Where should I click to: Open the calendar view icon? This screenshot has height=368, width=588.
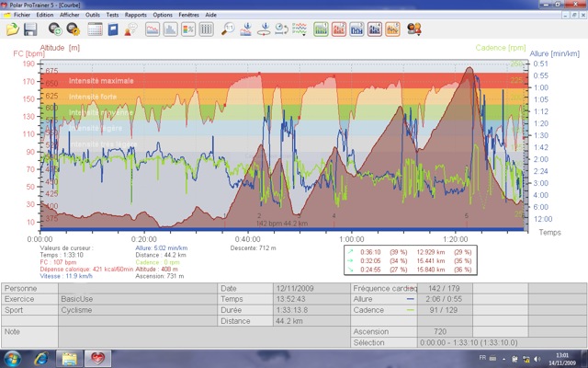[x=94, y=29]
